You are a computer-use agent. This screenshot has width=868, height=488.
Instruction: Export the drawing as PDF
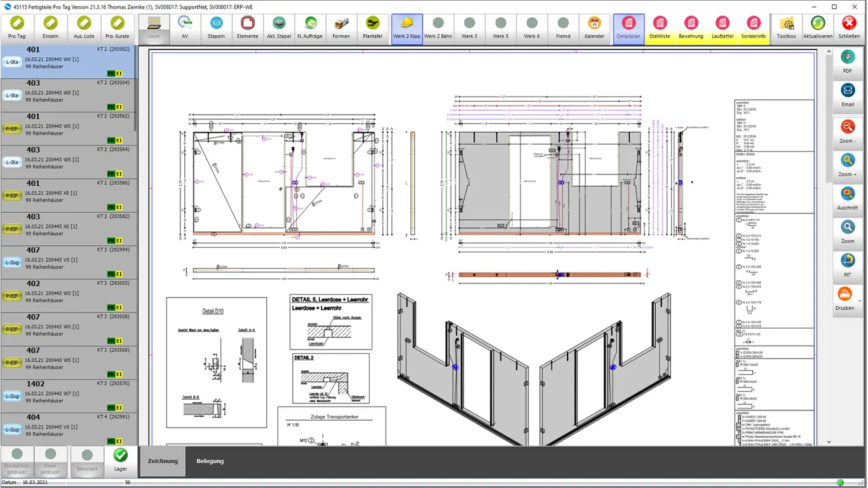(x=847, y=64)
